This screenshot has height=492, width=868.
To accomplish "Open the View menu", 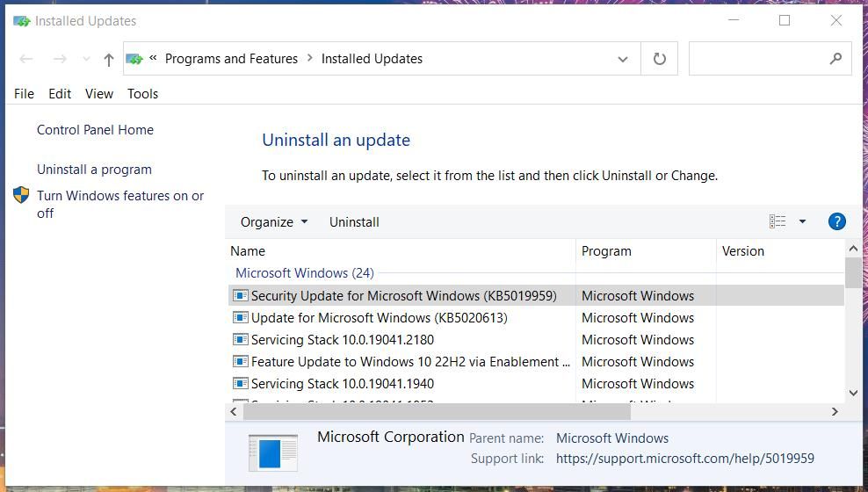I will [99, 93].
